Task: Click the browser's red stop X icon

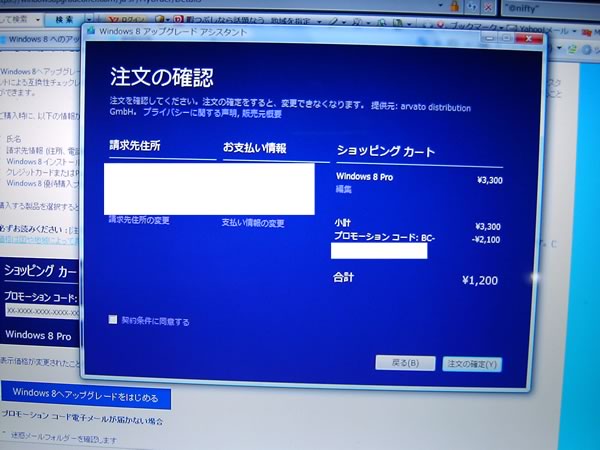Action: [488, 7]
